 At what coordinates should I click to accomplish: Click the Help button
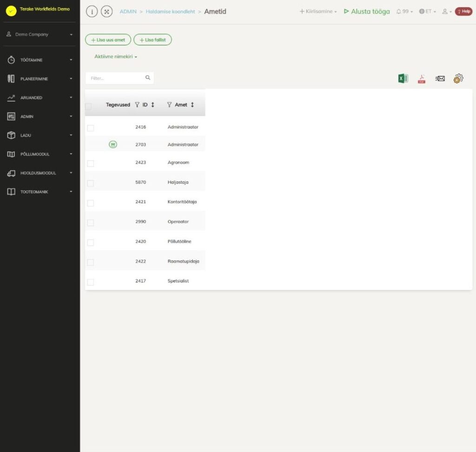[463, 12]
